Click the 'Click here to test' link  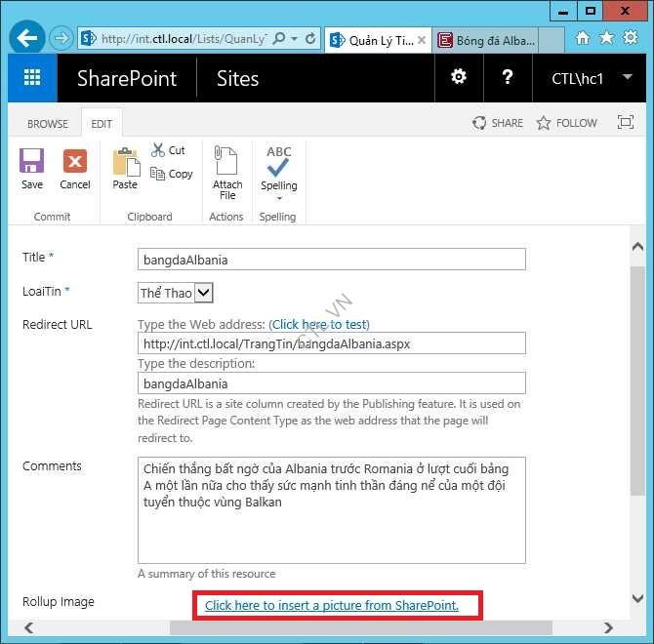[x=319, y=324]
